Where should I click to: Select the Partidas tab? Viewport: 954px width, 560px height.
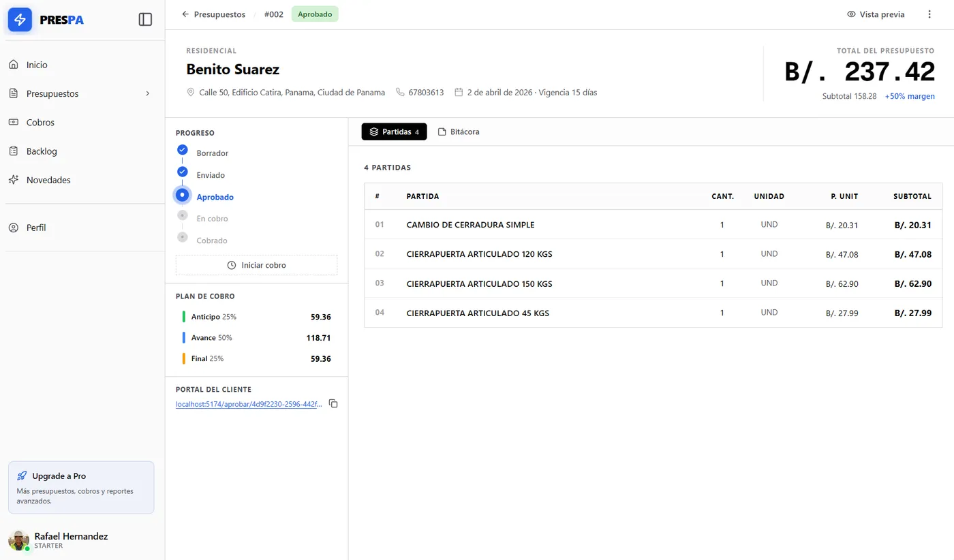point(394,131)
